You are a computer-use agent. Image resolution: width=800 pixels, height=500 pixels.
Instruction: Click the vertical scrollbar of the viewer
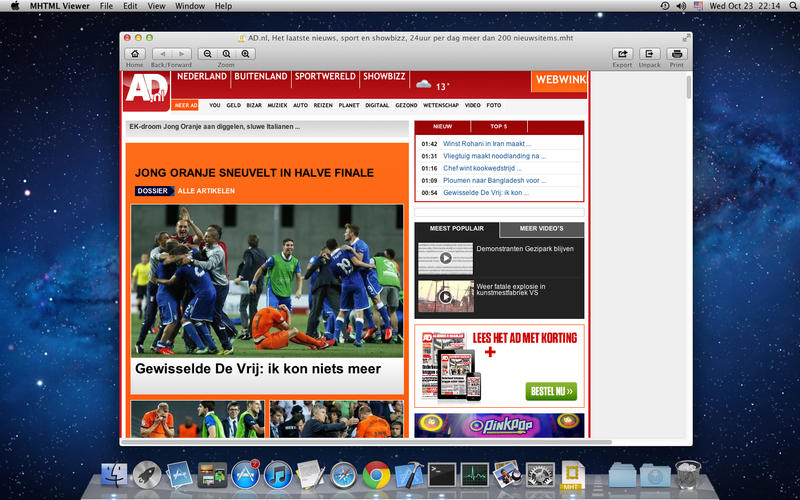(x=689, y=87)
